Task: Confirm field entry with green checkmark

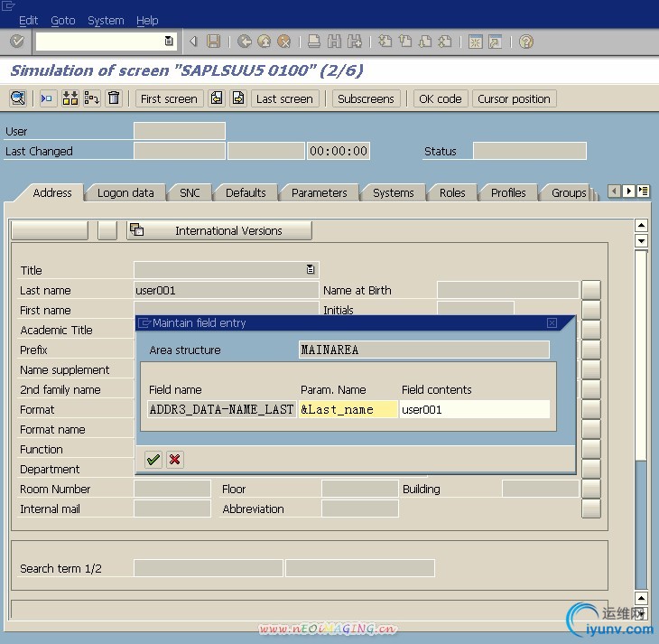Action: [x=153, y=459]
